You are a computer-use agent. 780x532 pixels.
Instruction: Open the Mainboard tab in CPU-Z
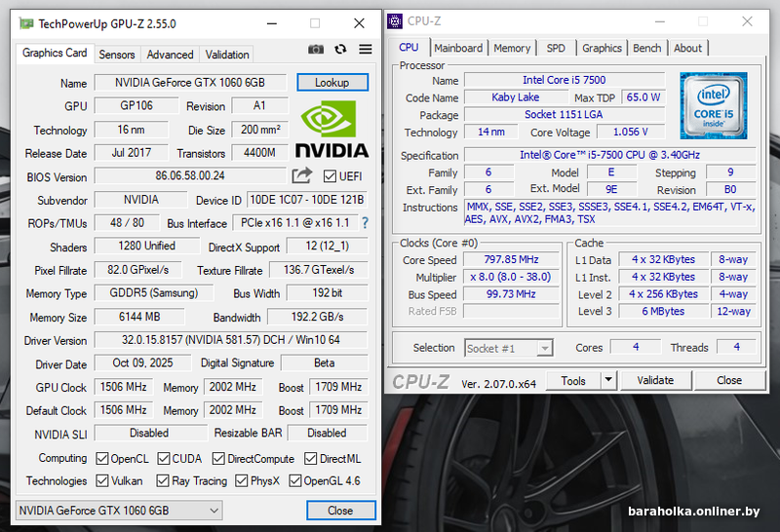pos(458,48)
